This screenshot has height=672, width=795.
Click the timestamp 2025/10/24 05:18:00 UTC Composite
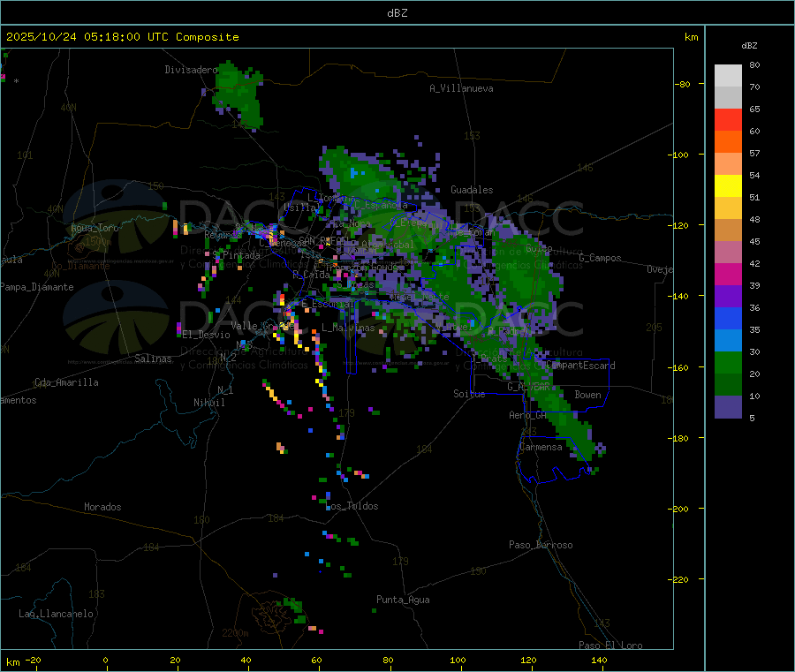click(x=122, y=37)
